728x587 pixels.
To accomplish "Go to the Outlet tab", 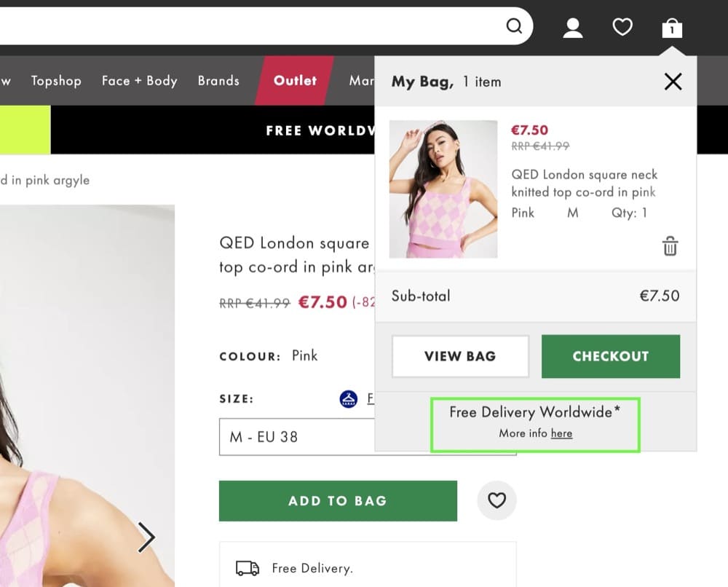I will [x=295, y=81].
